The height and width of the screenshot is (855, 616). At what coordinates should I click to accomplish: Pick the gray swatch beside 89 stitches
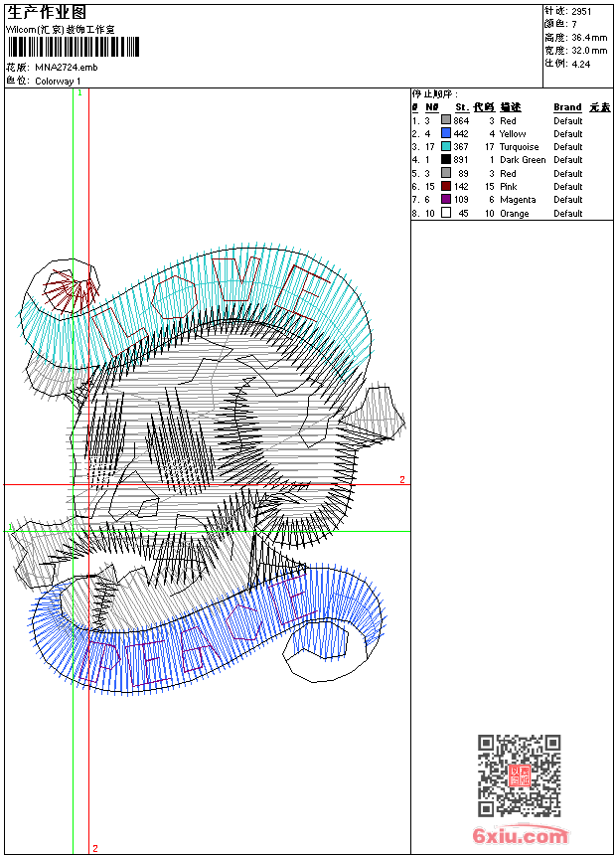click(x=446, y=173)
